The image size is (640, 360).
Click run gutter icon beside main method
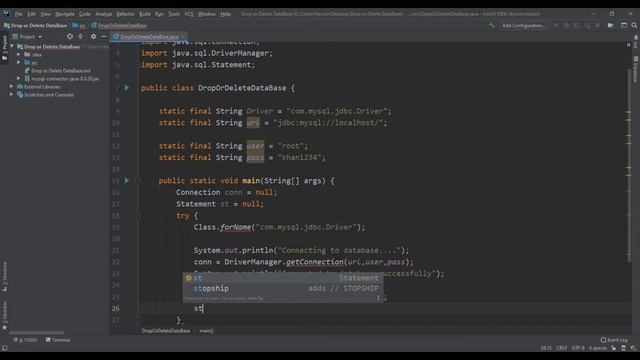pos(127,180)
